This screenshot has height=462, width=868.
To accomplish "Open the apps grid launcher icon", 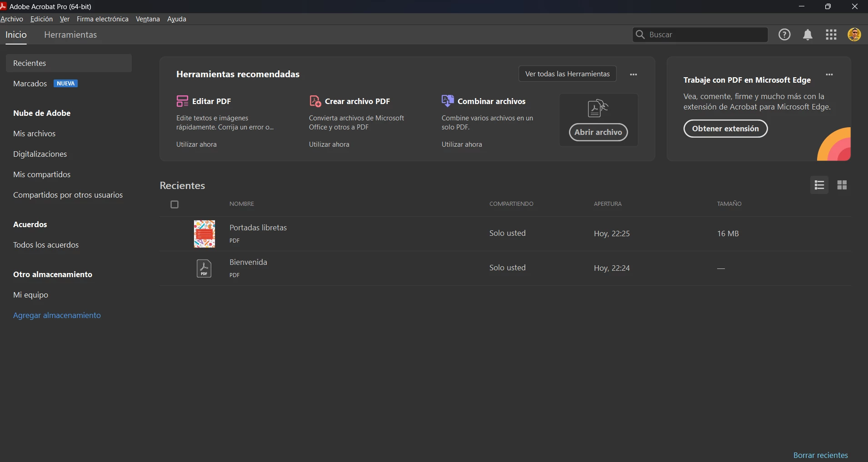I will (x=831, y=35).
